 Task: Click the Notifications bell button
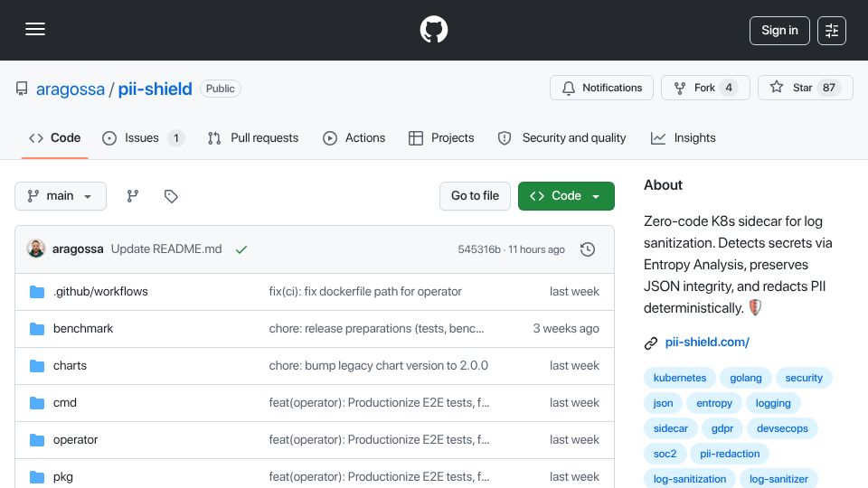point(602,88)
